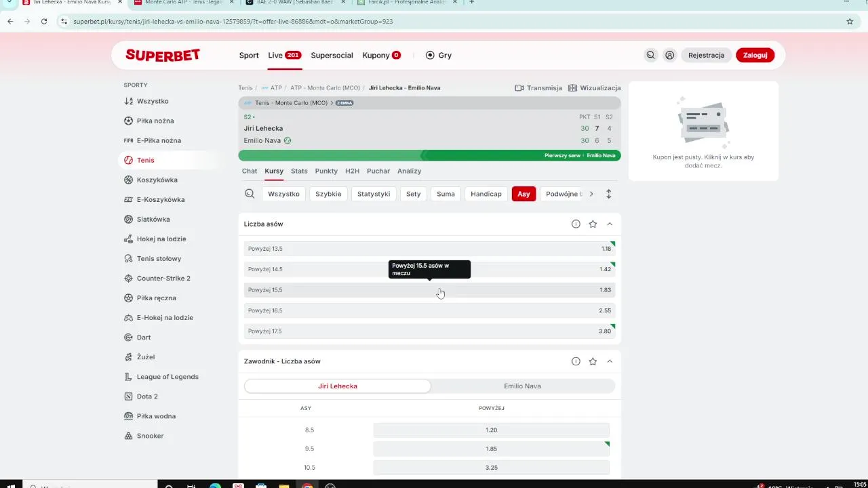
Task: Open the user profile icon
Action: (669, 56)
